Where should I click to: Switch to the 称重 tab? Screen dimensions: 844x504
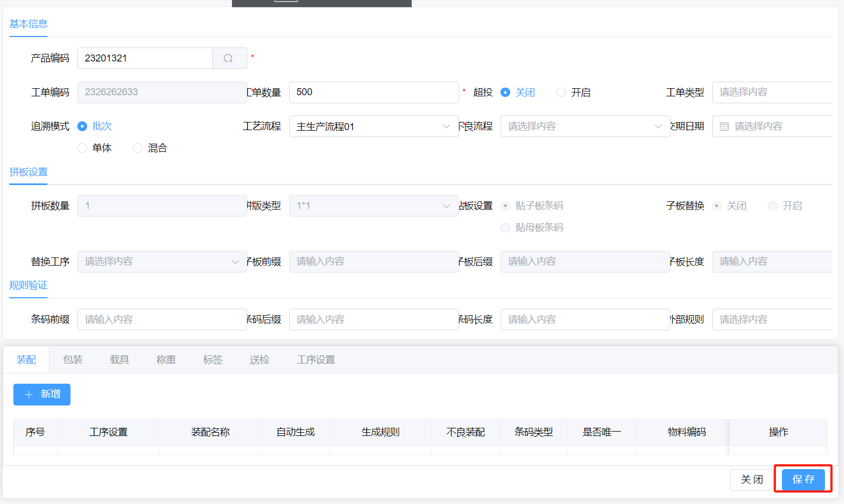(166, 360)
